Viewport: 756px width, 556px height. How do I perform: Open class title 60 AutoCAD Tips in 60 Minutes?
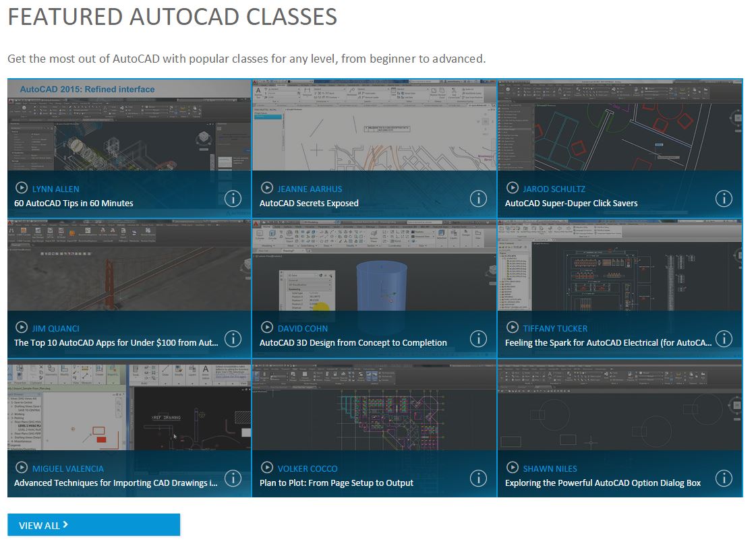click(74, 204)
